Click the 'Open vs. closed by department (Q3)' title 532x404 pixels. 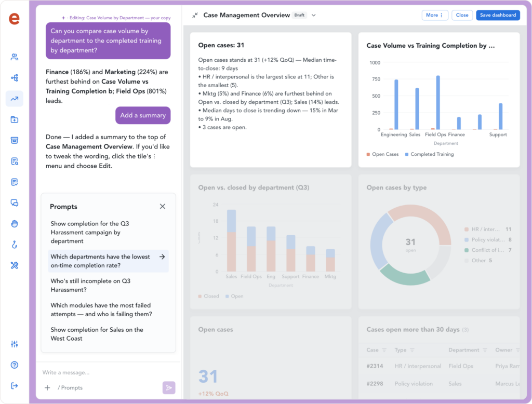click(x=254, y=187)
